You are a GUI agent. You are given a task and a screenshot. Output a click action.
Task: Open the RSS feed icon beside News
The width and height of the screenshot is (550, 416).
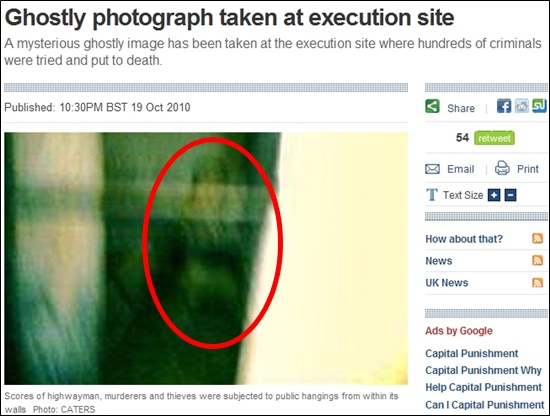coord(537,260)
